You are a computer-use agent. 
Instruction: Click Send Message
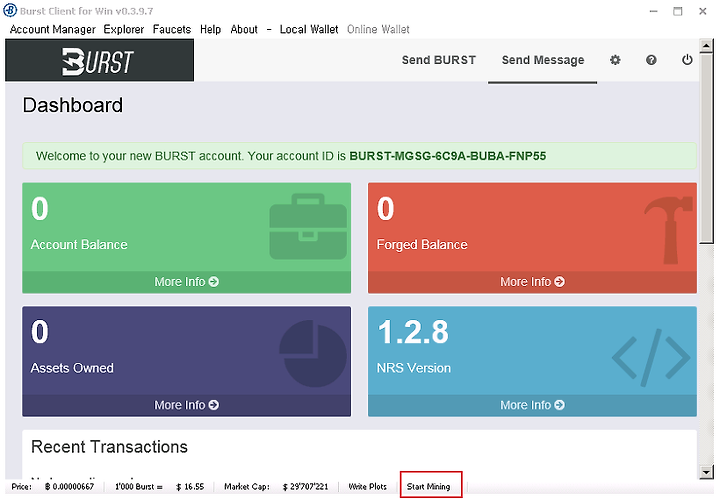click(x=543, y=60)
